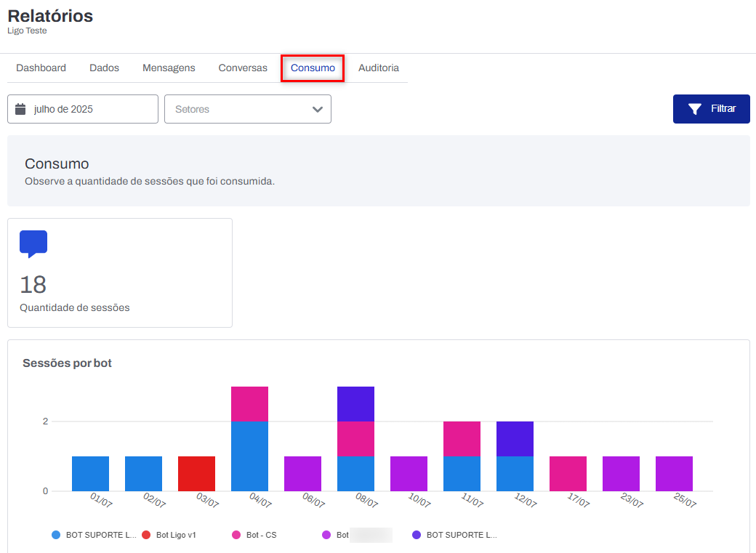Viewport: 756px width, 553px height.
Task: Click the red Bot Ligo v1 legend dot
Action: 146,535
